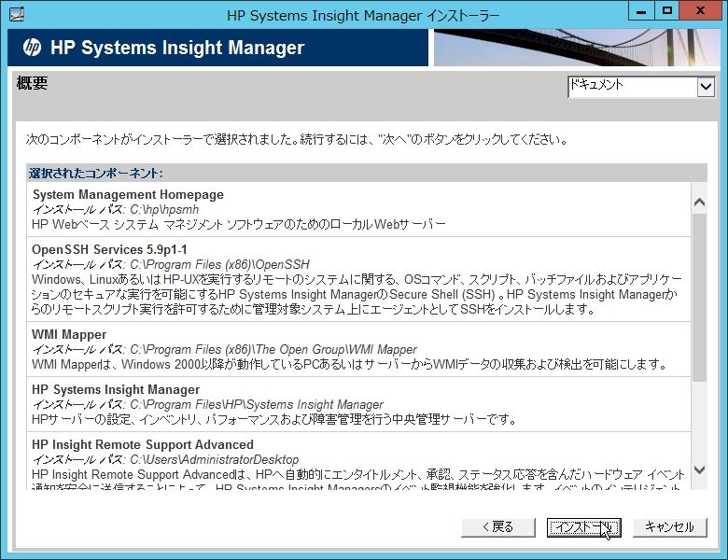Screen dimensions: 728x560
Task: Click the description beginning HP Webベース
Action: (x=239, y=224)
